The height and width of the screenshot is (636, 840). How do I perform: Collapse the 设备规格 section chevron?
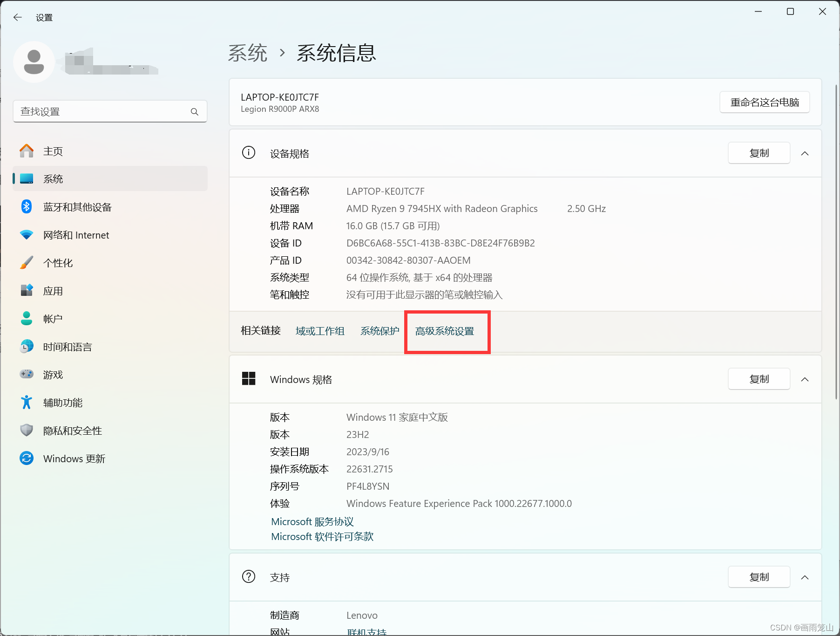click(x=805, y=153)
